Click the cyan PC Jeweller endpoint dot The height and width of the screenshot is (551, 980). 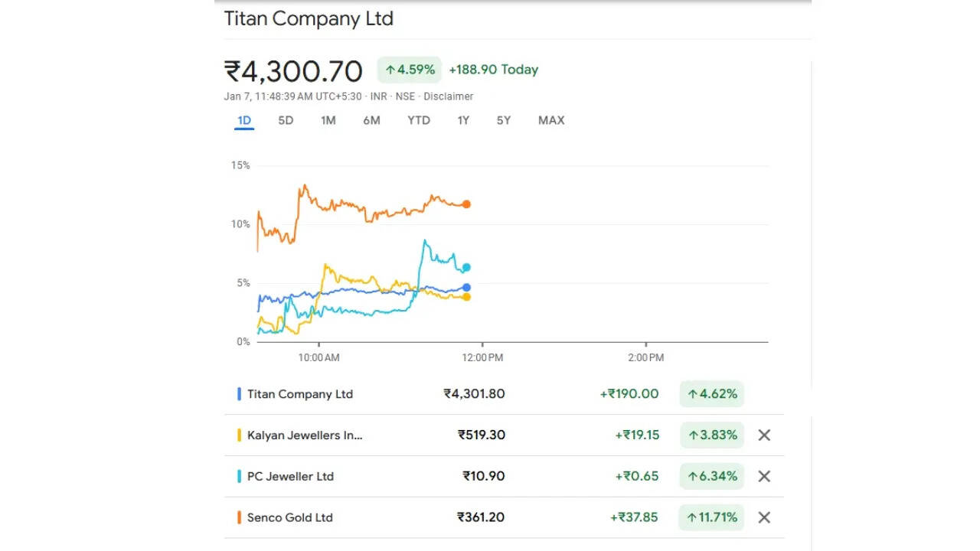(466, 268)
